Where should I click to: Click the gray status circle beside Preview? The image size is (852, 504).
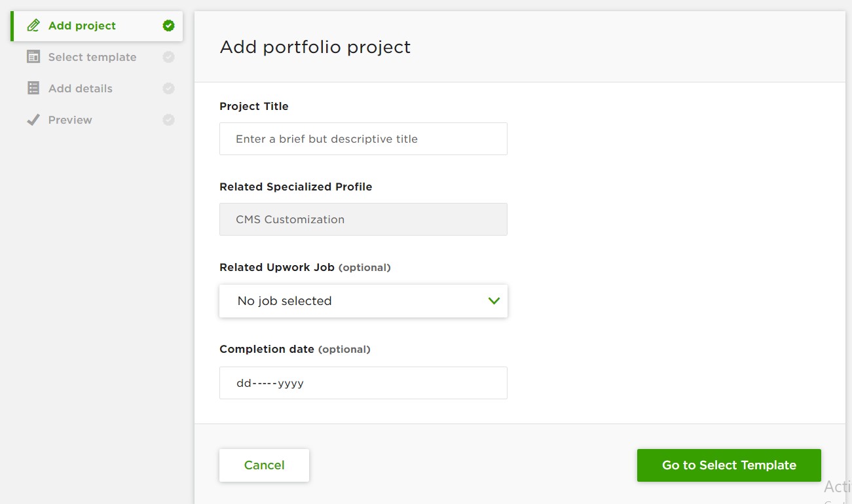168,120
